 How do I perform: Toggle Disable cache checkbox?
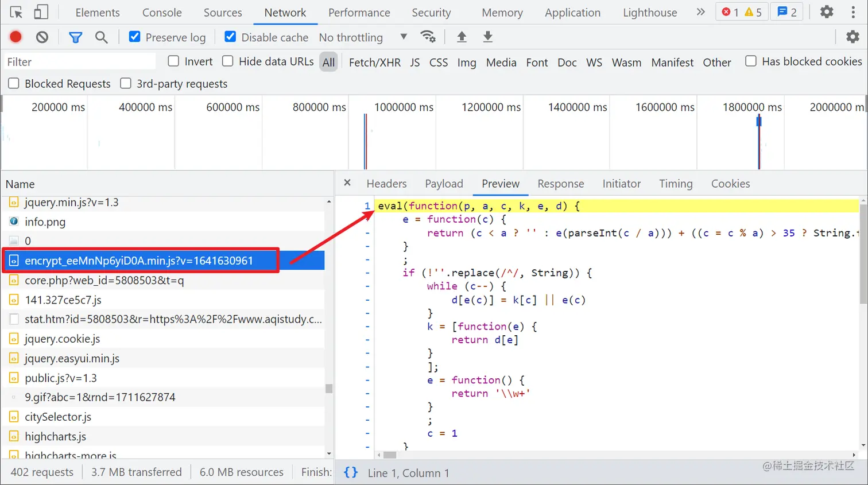click(230, 37)
